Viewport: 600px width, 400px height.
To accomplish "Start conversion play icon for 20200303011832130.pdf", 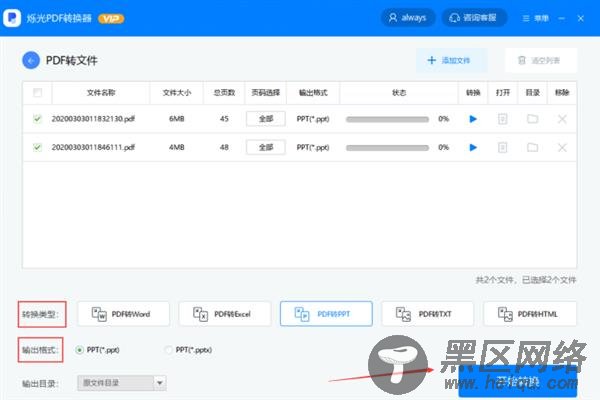I will click(473, 119).
